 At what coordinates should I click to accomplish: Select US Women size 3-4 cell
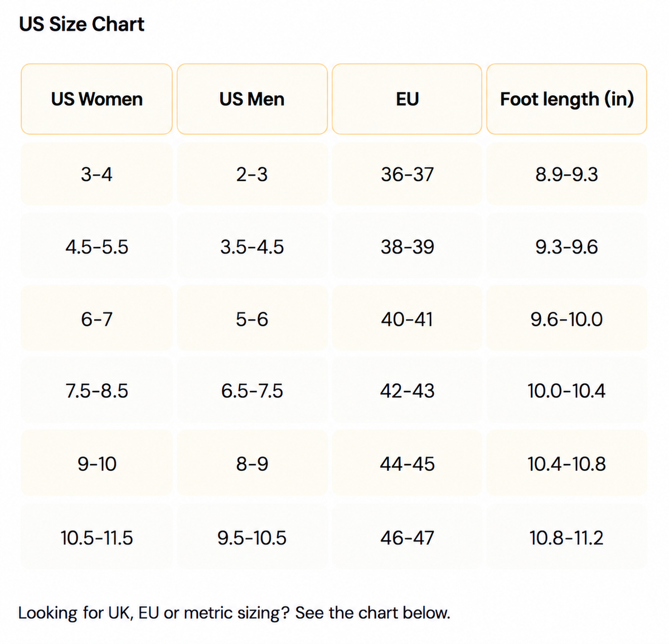click(x=96, y=174)
